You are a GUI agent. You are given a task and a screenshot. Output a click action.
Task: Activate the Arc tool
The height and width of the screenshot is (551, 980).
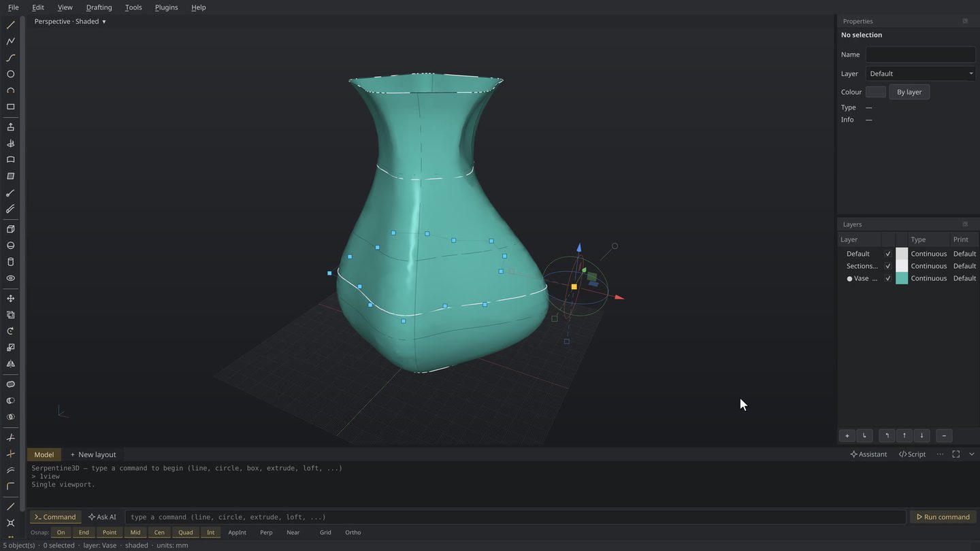pyautogui.click(x=10, y=90)
